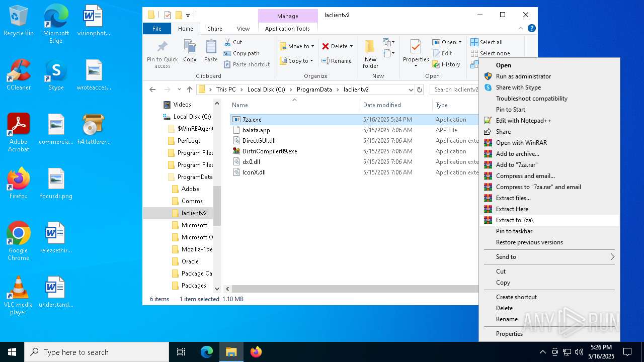Expand the Open dropdown in ribbon
The image size is (644, 362).
[x=460, y=42]
